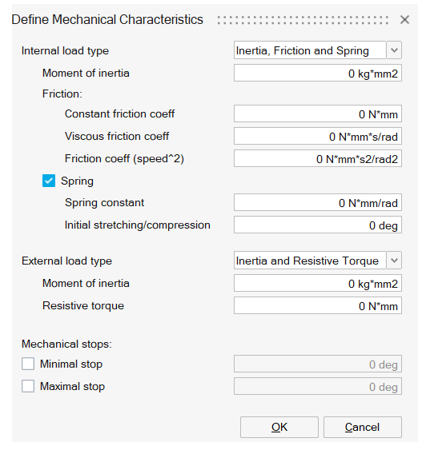Screen dimensions: 428x450
Task: Edit the internal Moment of inertia field
Action: pyautogui.click(x=318, y=73)
